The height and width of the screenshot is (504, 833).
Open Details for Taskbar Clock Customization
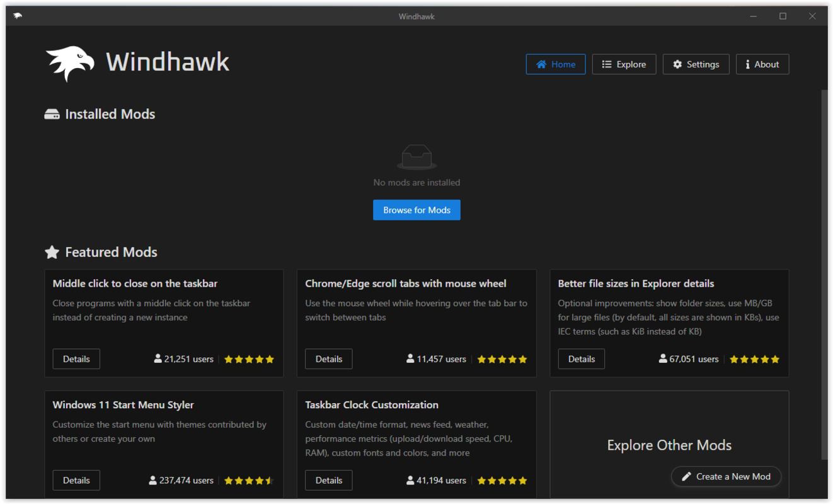(329, 480)
